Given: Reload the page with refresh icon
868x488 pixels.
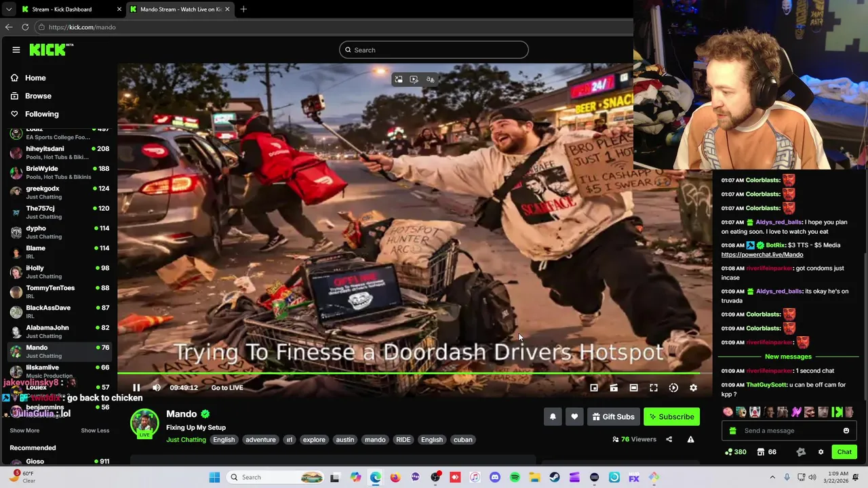Looking at the screenshot, I should pos(25,27).
